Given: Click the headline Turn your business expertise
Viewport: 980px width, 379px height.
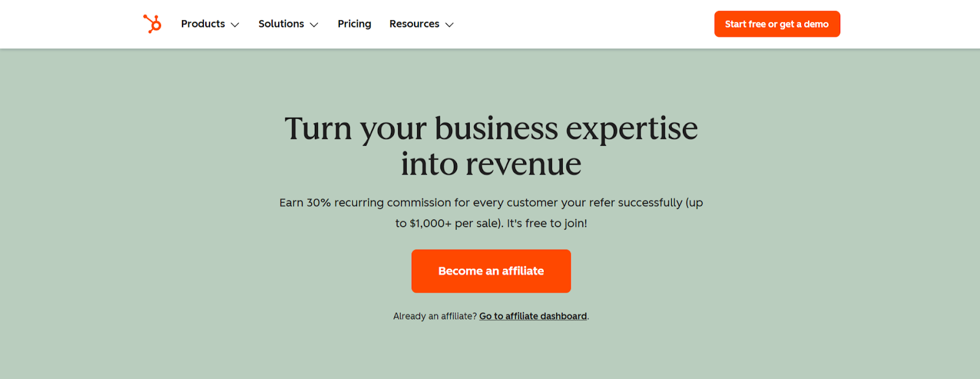Looking at the screenshot, I should pos(491,128).
